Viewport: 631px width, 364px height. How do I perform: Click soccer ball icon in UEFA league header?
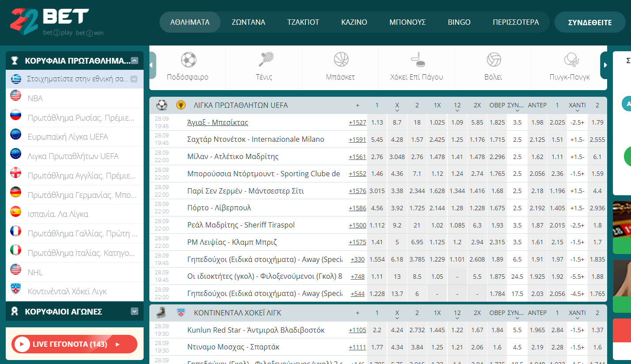(162, 105)
